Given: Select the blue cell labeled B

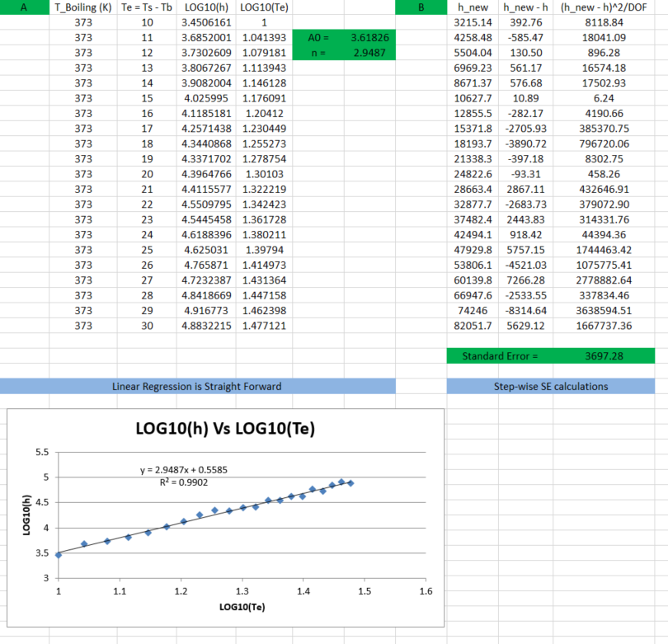Looking at the screenshot, I should pos(421,7).
